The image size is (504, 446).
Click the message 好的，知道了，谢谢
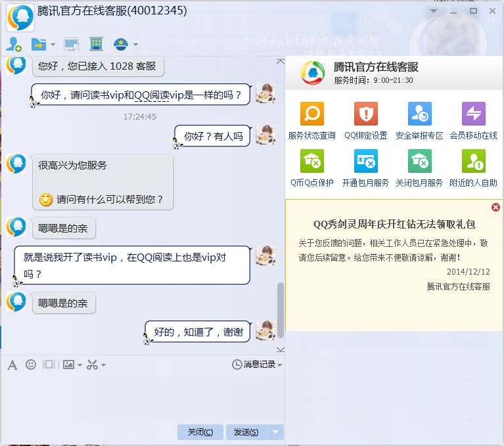[x=198, y=332]
